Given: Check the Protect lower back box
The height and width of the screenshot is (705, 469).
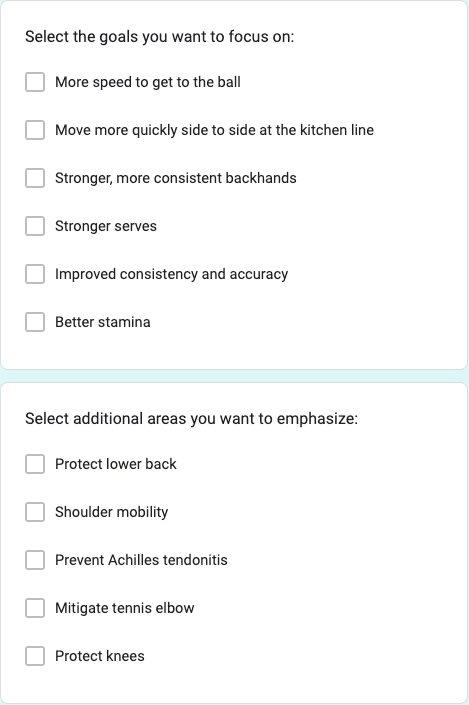Looking at the screenshot, I should (x=35, y=464).
